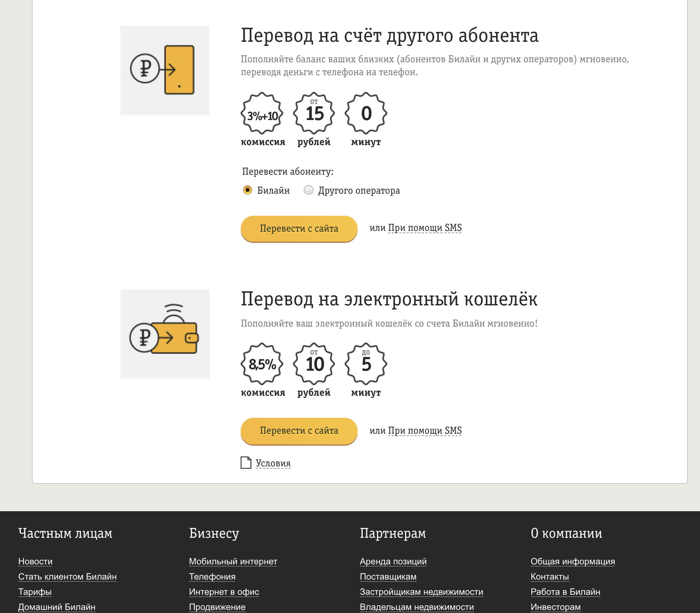Click the до 5 минут badge
Screen dimensions: 700x613
click(366, 365)
